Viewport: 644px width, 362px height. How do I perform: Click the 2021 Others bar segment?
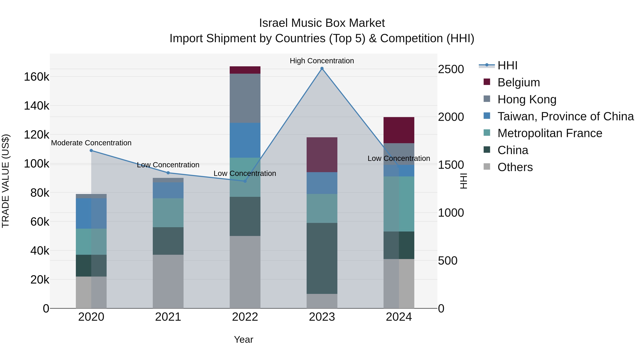click(168, 282)
